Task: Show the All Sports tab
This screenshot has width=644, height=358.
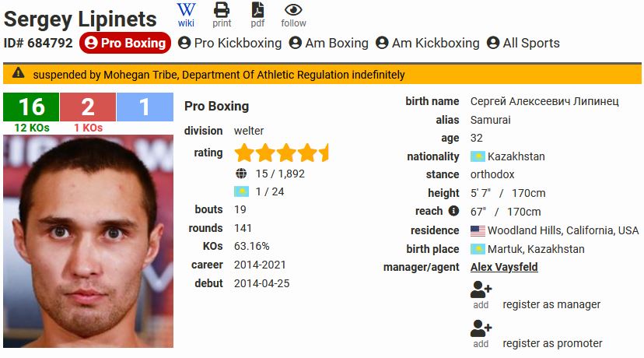Action: click(523, 43)
